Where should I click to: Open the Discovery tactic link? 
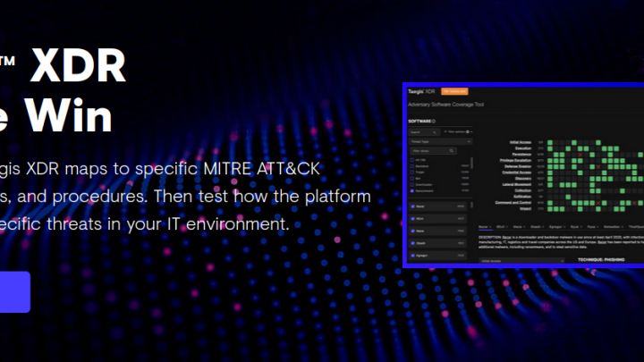click(523, 179)
